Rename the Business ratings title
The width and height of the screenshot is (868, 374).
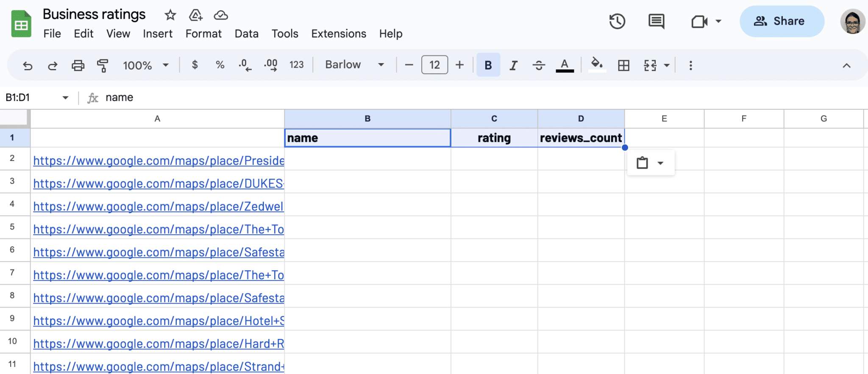tap(94, 14)
